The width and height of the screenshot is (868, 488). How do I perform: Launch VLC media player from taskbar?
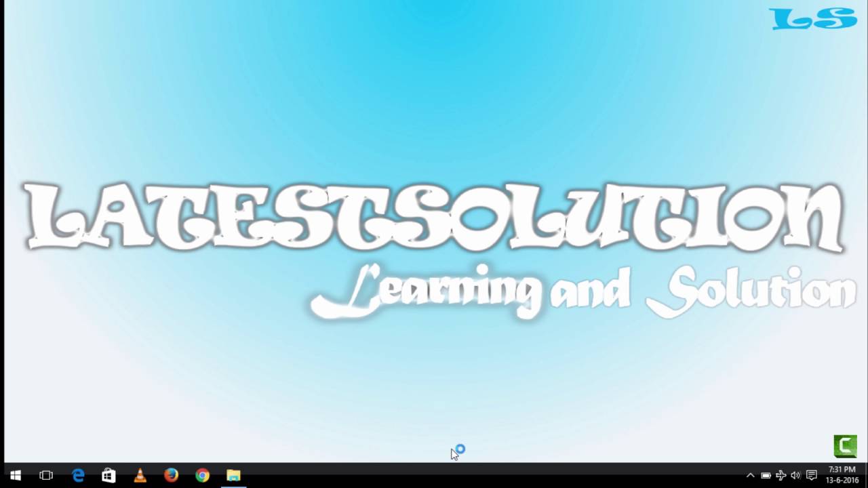[x=140, y=476]
